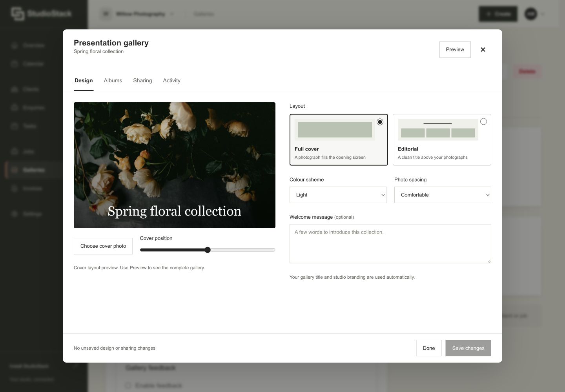Click the Save changes button
Image resolution: width=565 pixels, height=392 pixels.
(x=468, y=348)
